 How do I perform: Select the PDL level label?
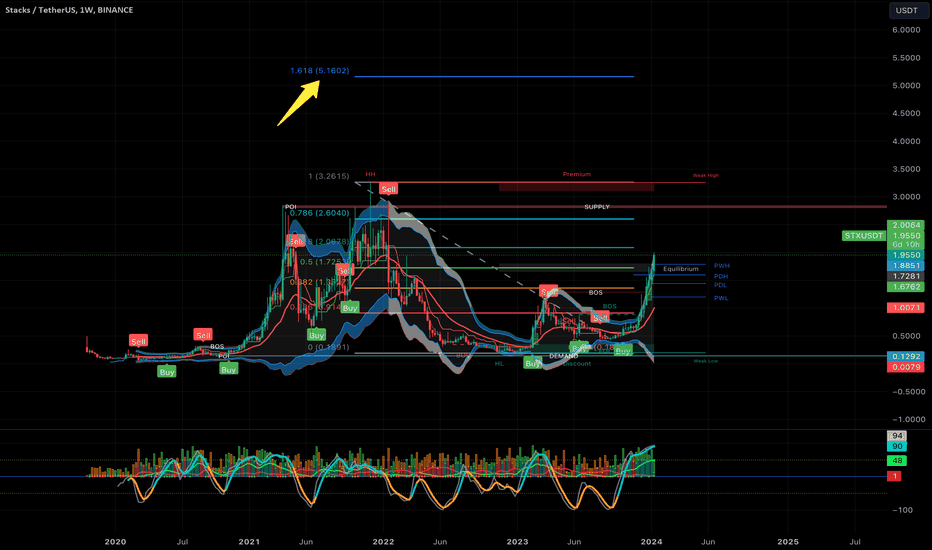pos(720,285)
